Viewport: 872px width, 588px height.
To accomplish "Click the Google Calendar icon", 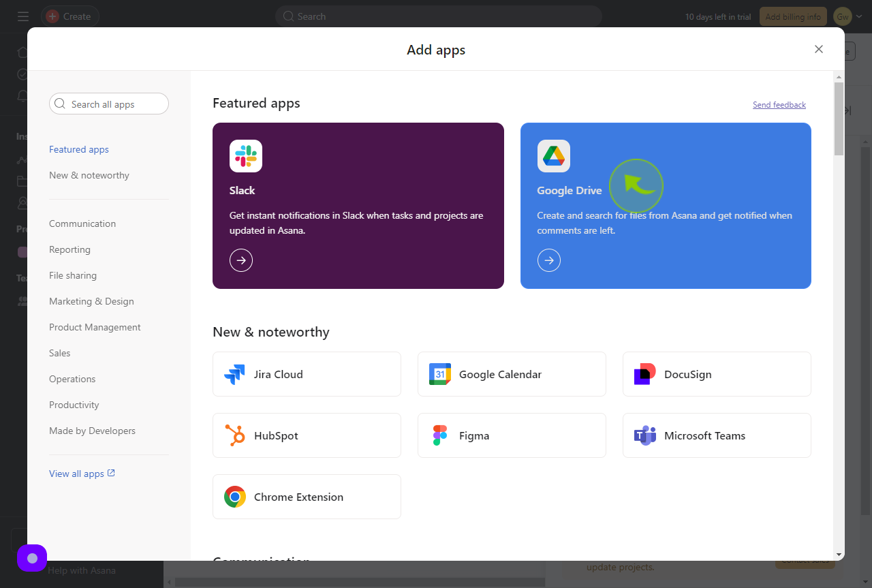I will 440,374.
